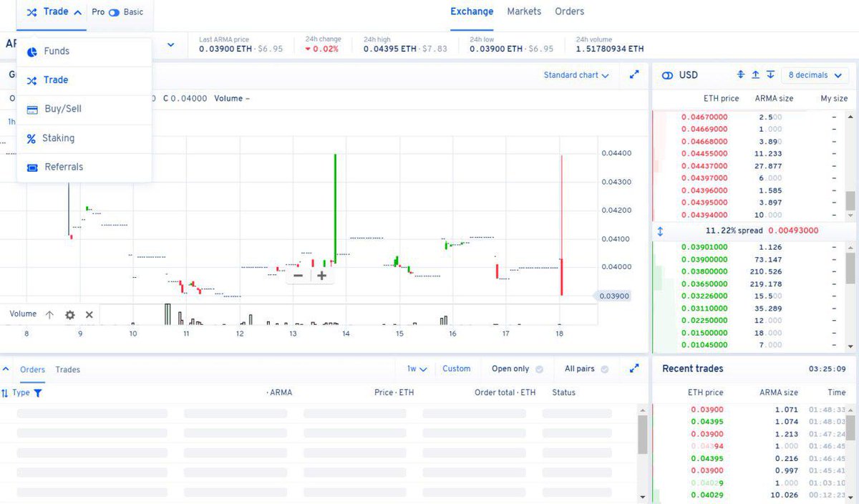Click the Price · ETH column header

394,392
